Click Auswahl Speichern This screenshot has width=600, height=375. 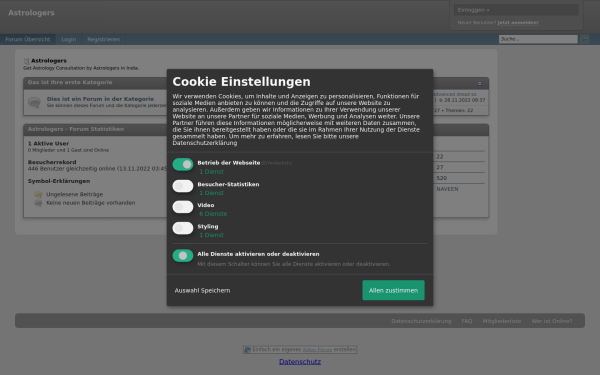202,290
